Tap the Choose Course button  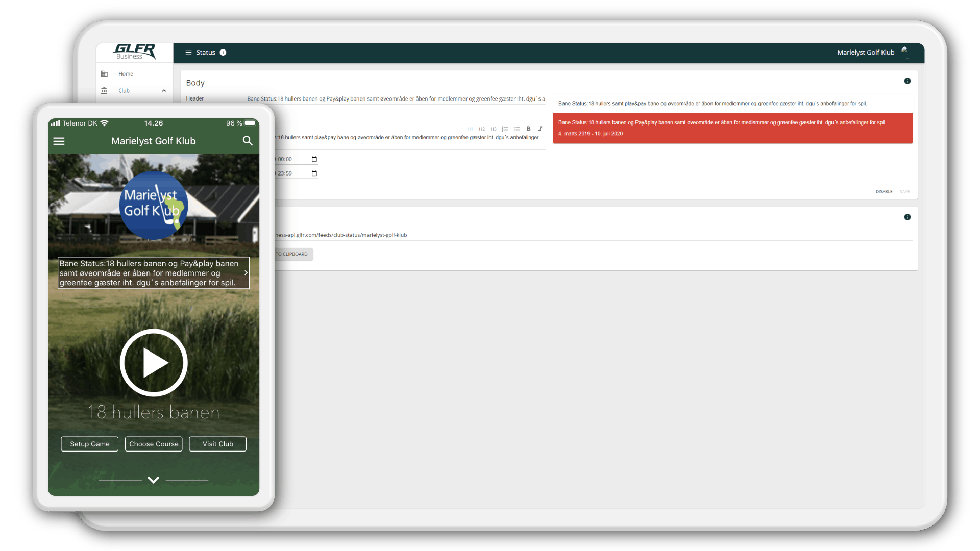pos(154,444)
